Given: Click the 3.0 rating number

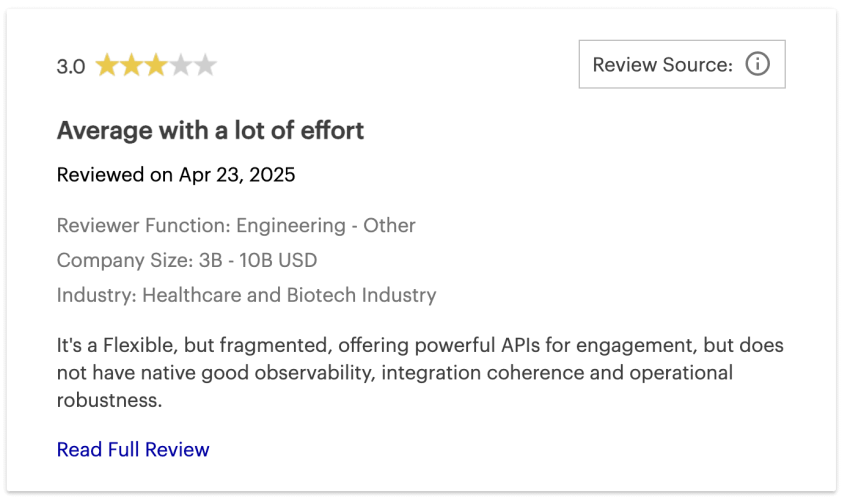Looking at the screenshot, I should coord(71,67).
